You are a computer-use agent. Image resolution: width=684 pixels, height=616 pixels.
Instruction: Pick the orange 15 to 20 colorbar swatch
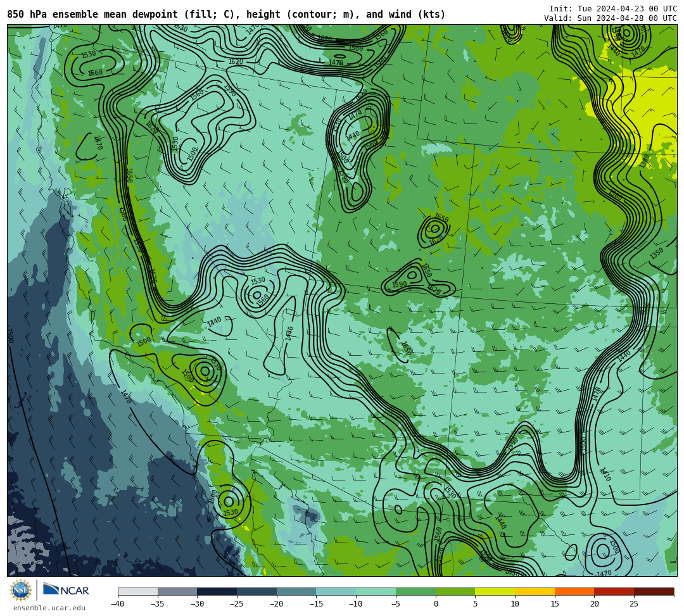point(574,591)
